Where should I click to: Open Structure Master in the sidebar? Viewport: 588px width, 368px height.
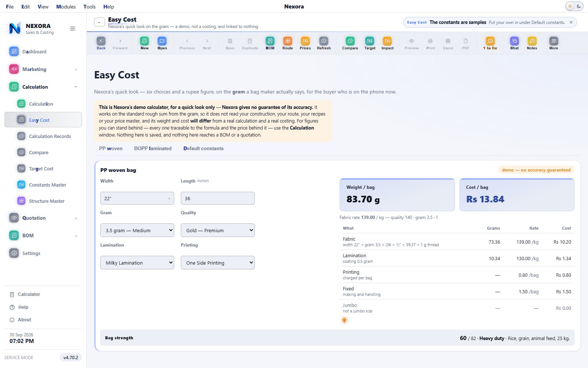pos(43,201)
